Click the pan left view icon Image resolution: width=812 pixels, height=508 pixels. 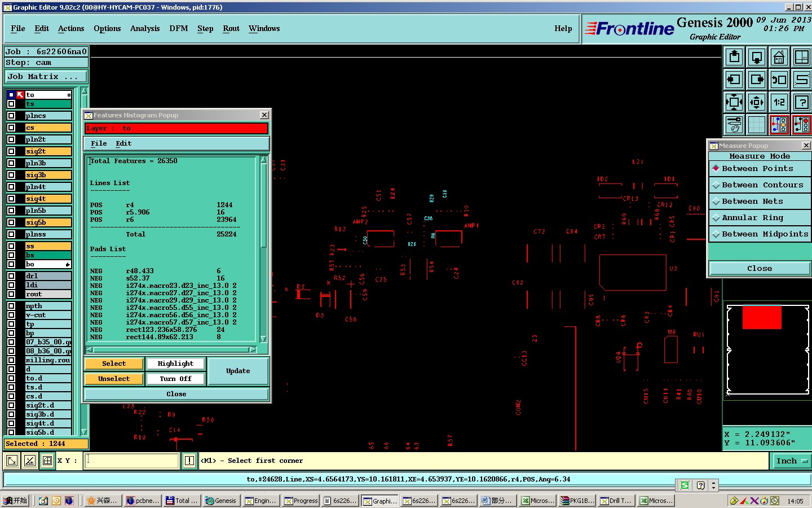pos(734,80)
